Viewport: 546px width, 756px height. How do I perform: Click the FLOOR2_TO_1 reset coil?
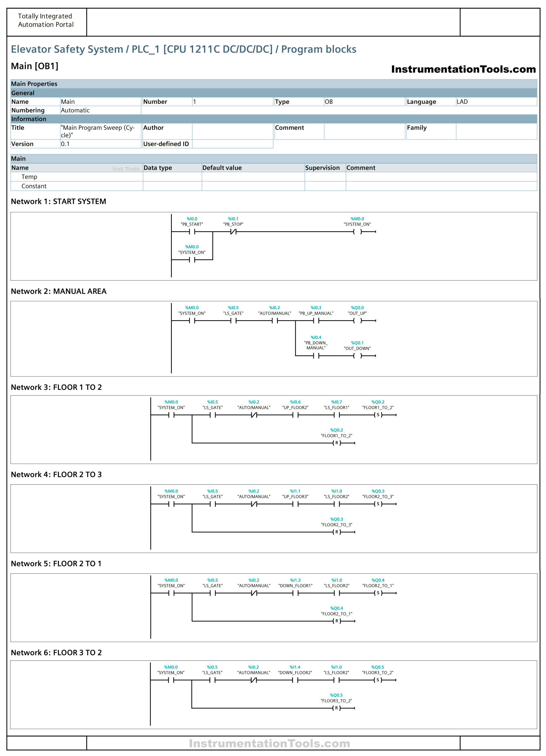pyautogui.click(x=336, y=621)
